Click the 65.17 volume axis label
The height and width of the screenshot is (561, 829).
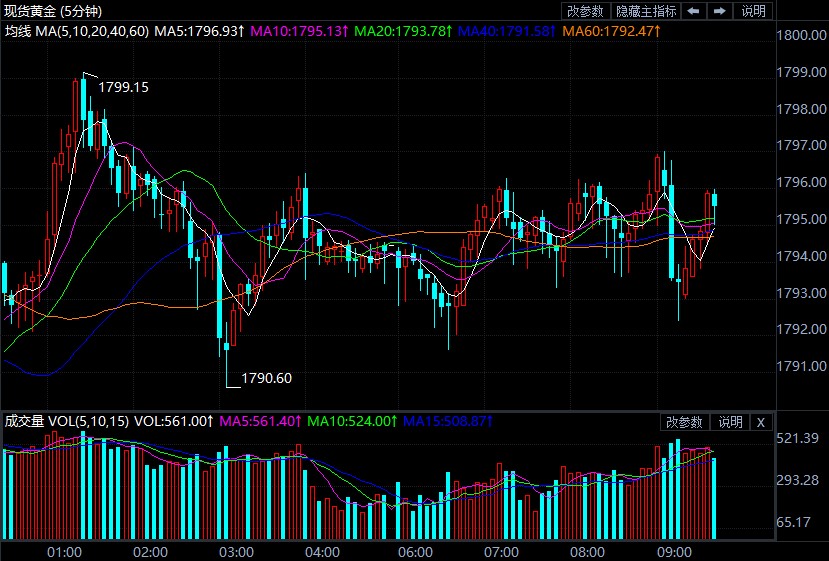794,522
